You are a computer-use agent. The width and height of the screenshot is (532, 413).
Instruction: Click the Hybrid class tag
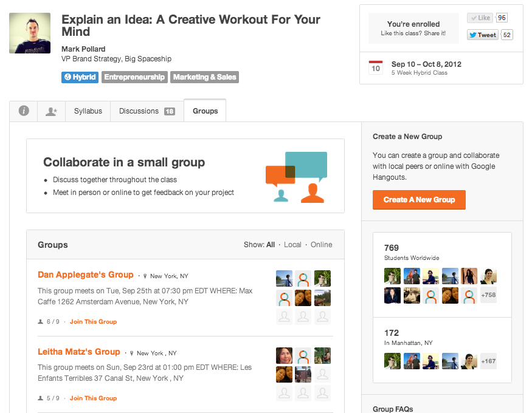click(x=80, y=77)
